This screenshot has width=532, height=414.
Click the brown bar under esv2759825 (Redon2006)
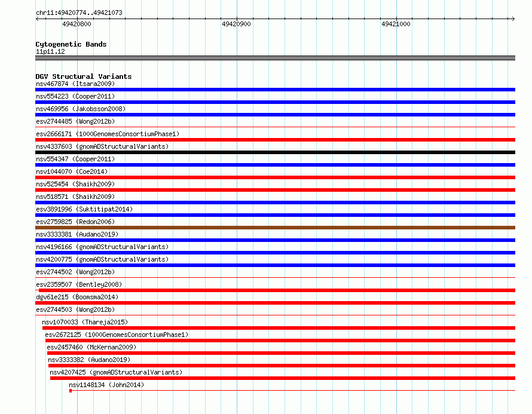pyautogui.click(x=275, y=228)
